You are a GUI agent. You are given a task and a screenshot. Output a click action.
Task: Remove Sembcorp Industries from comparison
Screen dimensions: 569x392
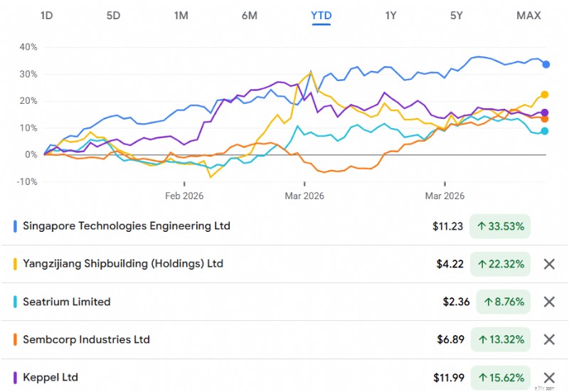click(549, 339)
